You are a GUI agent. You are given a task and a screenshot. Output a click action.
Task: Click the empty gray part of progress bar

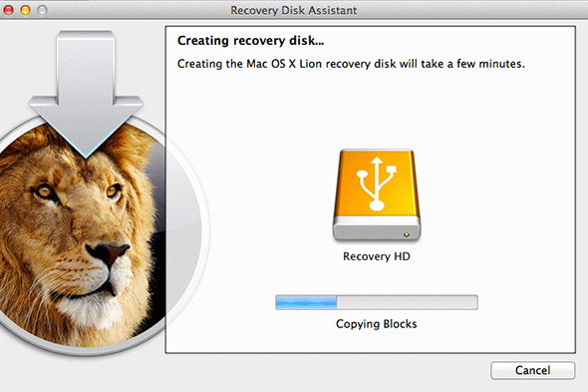coord(408,302)
